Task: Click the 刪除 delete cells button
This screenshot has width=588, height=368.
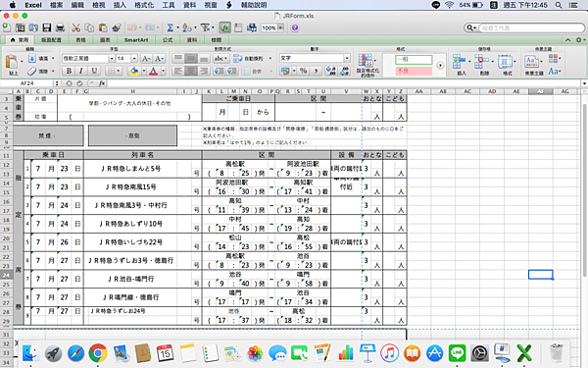Action: [484, 65]
